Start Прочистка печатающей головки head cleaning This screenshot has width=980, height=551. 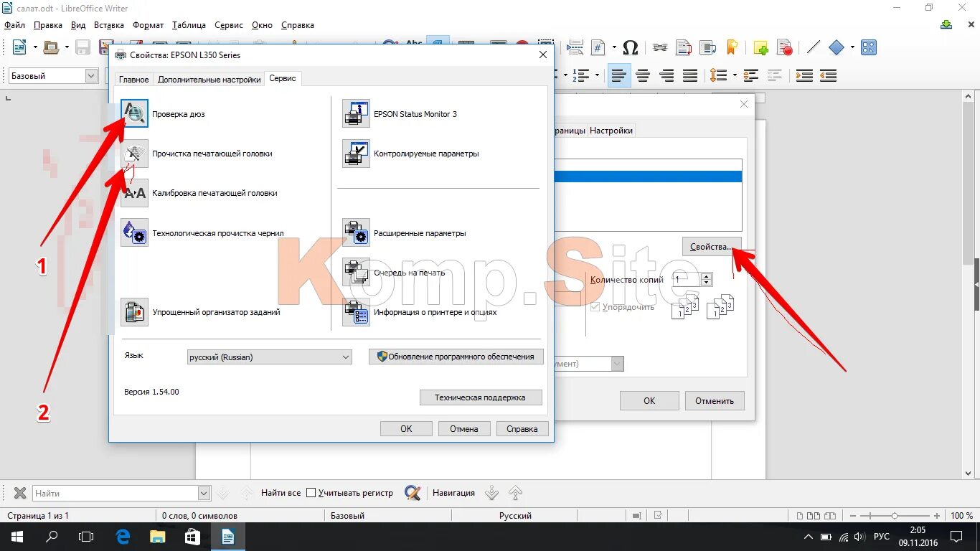coord(134,154)
